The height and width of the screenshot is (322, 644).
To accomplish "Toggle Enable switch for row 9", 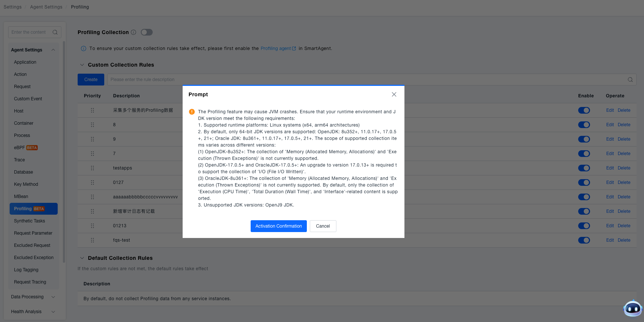I will (584, 139).
